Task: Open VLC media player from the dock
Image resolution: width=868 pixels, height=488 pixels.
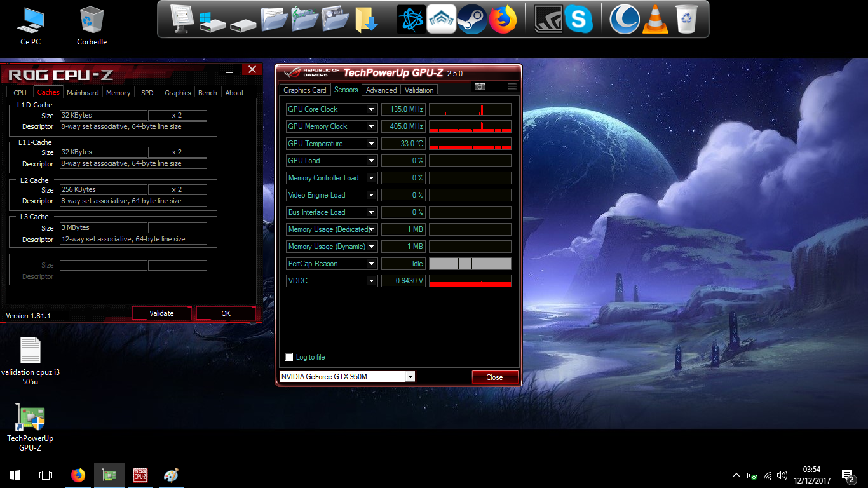Action: pos(655,19)
